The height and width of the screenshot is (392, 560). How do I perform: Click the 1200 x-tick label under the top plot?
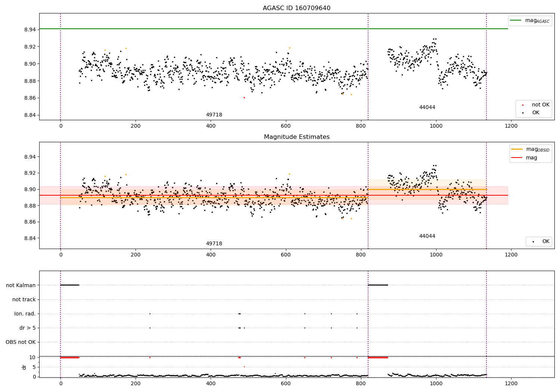tap(511, 126)
